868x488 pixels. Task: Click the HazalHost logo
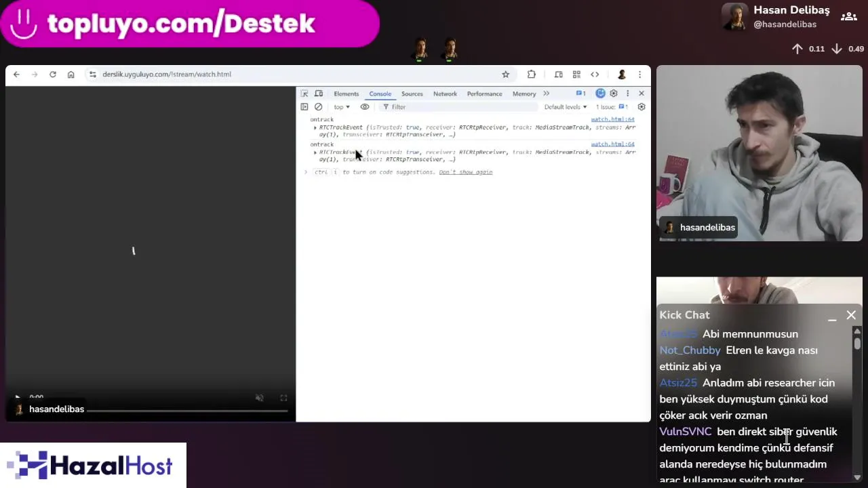93,466
